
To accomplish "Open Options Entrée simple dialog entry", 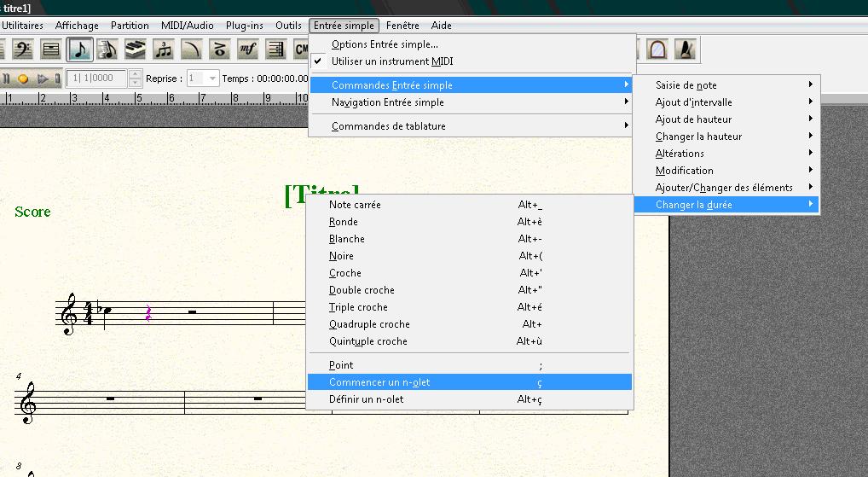I will click(385, 44).
